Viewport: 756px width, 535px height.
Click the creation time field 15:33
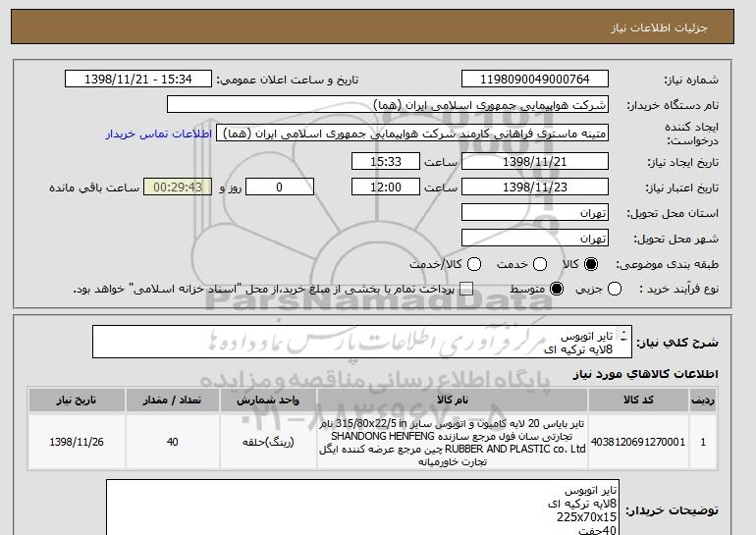tap(386, 161)
